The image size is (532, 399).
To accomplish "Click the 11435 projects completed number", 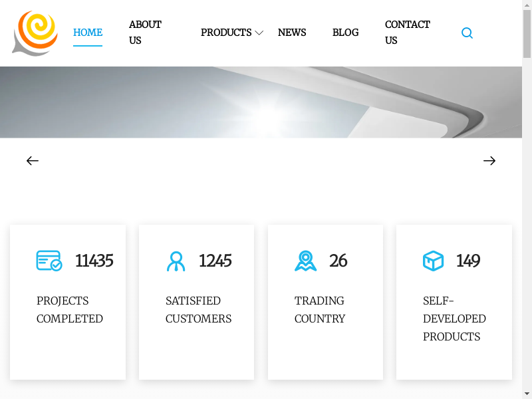I will (x=94, y=261).
